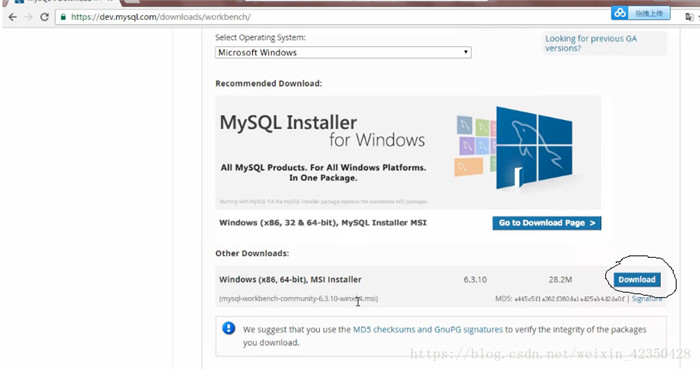Viewport: 700px width, 369px height.
Task: Click the Download button for MSI Installer
Action: click(637, 279)
